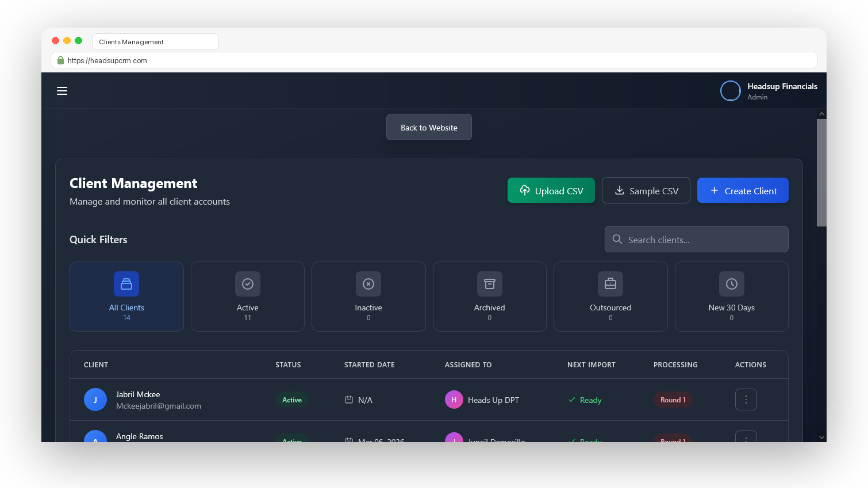Click the Upload CSV button
Image resolution: width=868 pixels, height=488 pixels.
point(551,190)
